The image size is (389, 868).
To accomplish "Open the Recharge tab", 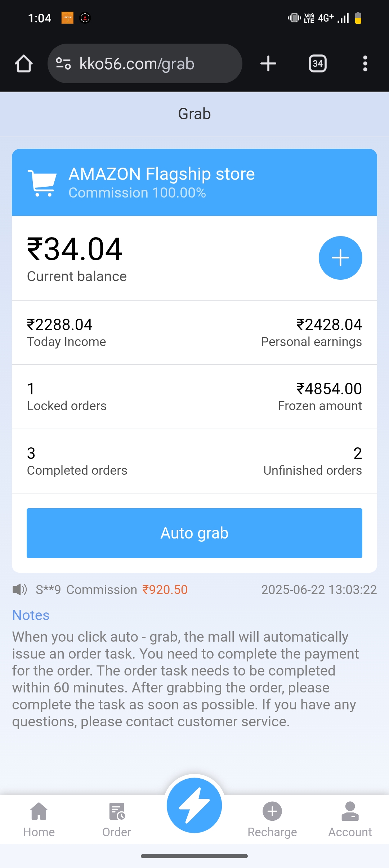I will pos(272,819).
